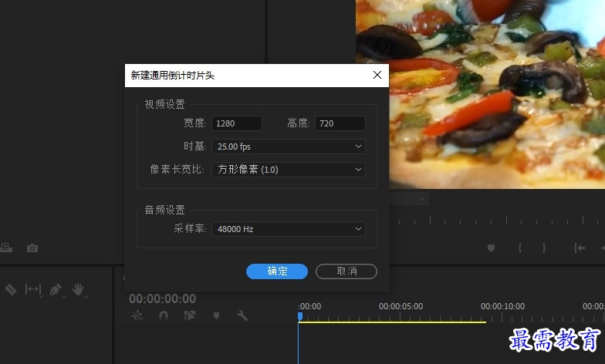Click the timeline timecode 00:00:00:00
This screenshot has width=605, height=364.
coord(162,298)
